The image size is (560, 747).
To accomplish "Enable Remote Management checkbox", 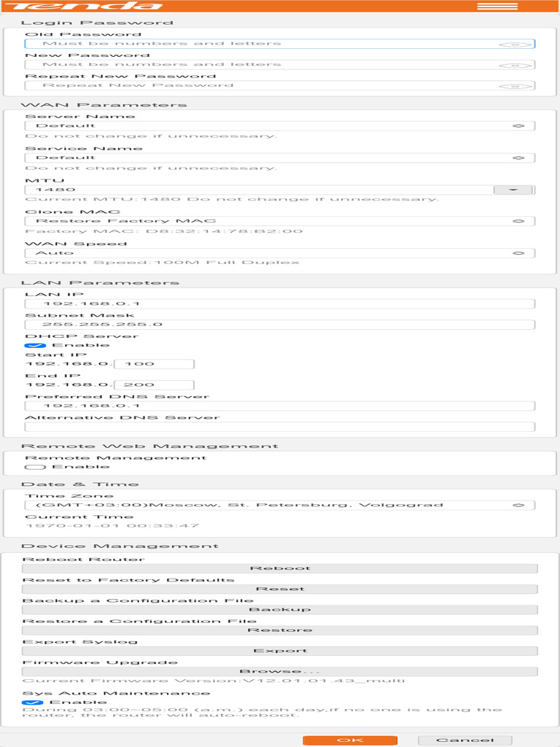I will 31,467.
